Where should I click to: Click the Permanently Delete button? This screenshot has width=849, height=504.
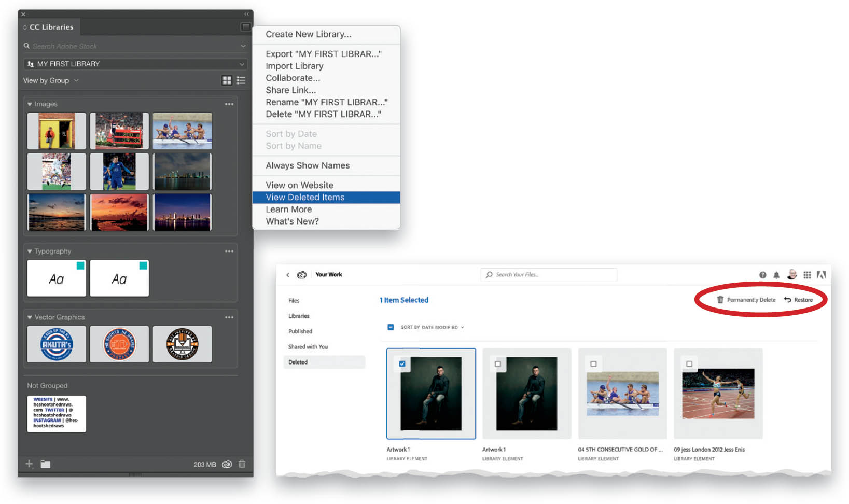click(746, 300)
